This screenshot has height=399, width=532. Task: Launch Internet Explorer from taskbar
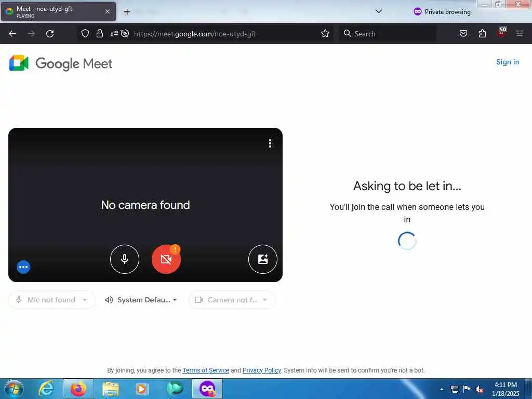(46, 389)
